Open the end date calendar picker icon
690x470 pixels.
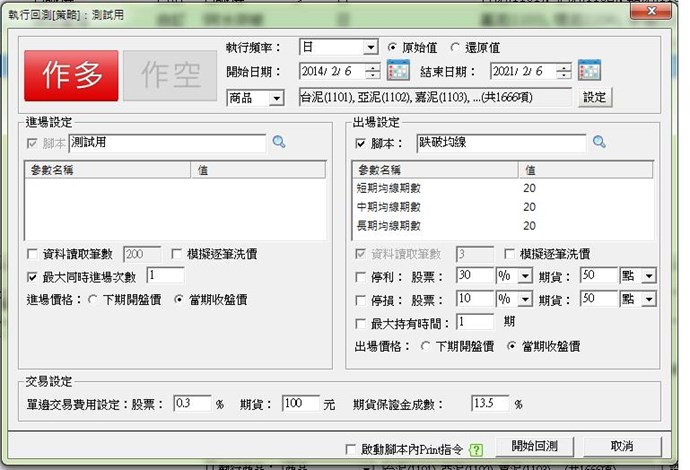click(589, 71)
